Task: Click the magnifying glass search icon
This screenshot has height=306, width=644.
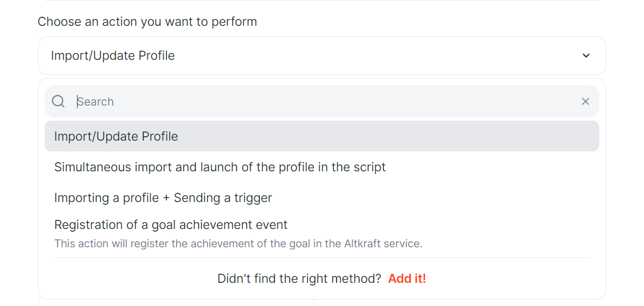Action: point(58,101)
